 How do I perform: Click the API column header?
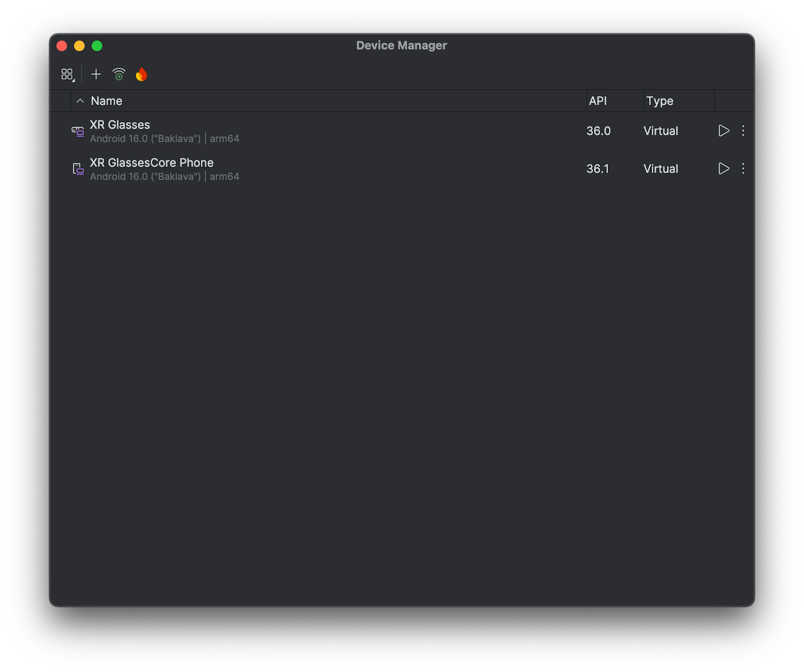598,101
